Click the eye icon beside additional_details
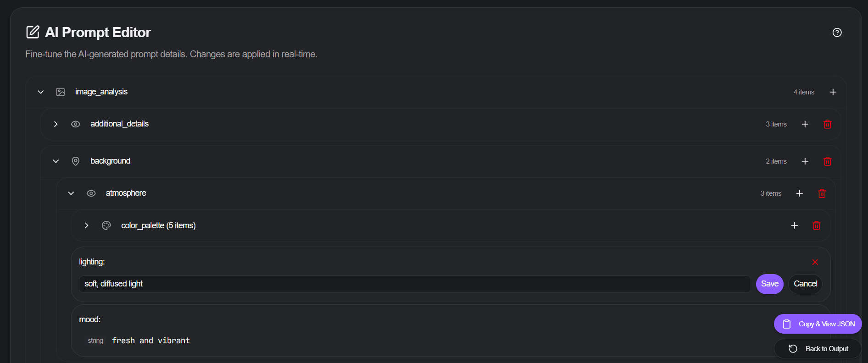The height and width of the screenshot is (363, 868). click(x=76, y=124)
